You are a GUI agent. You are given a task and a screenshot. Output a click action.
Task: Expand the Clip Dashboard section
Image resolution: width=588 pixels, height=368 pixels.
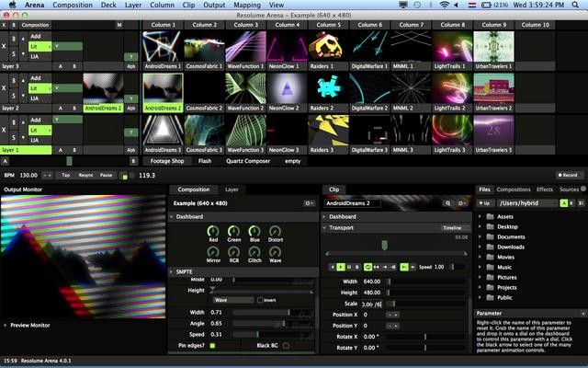(324, 217)
